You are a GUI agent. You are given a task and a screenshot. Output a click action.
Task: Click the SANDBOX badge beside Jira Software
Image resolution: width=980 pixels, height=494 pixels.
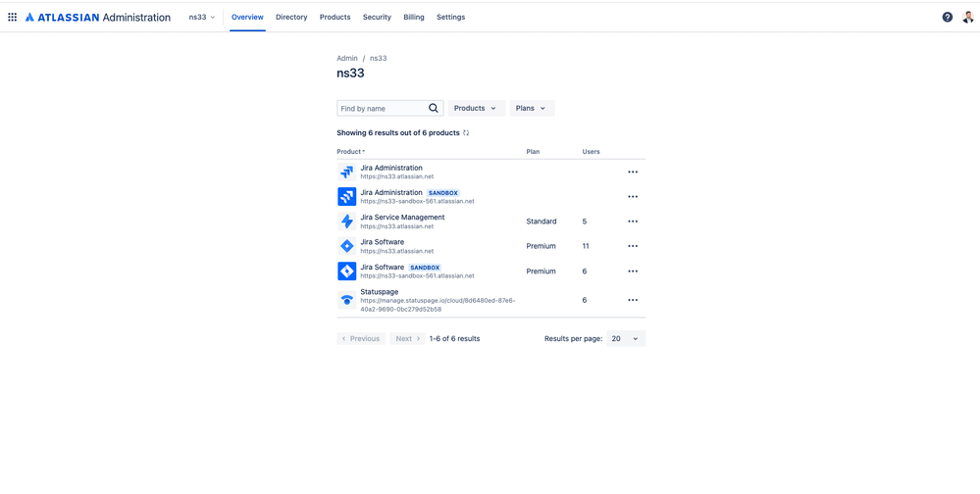pos(425,268)
